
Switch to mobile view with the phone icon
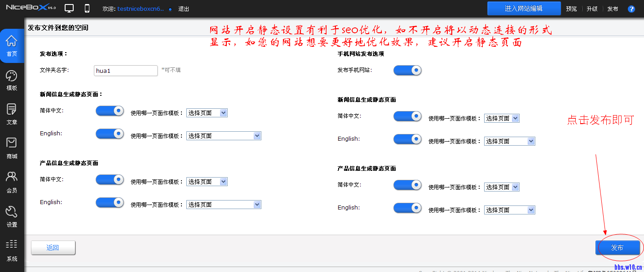click(87, 8)
